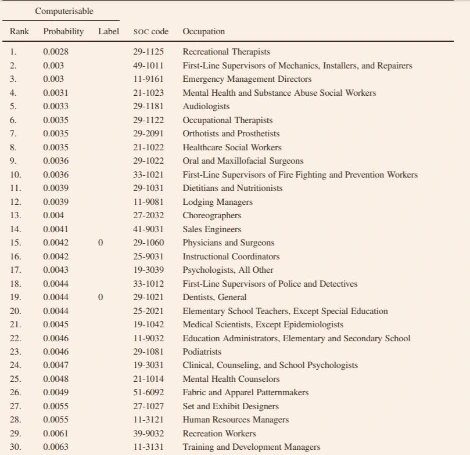Click the 'Label' column header
This screenshot has width=470, height=455.
109,31
